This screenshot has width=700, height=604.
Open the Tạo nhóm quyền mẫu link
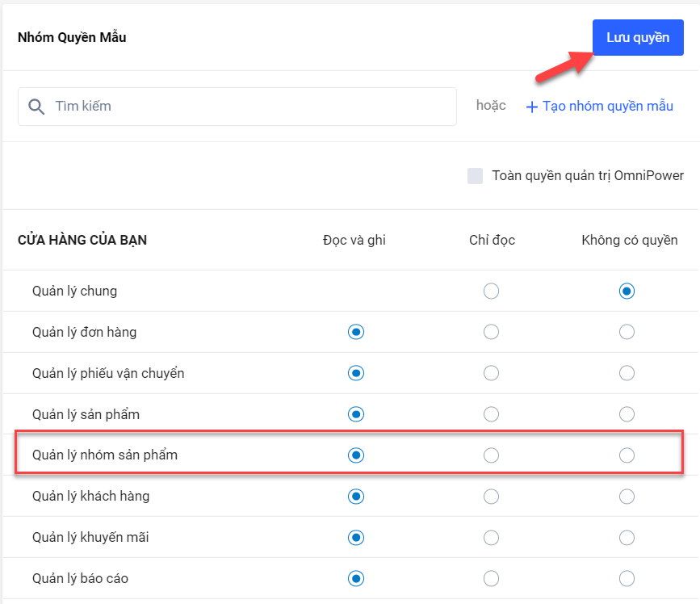pyautogui.click(x=607, y=107)
